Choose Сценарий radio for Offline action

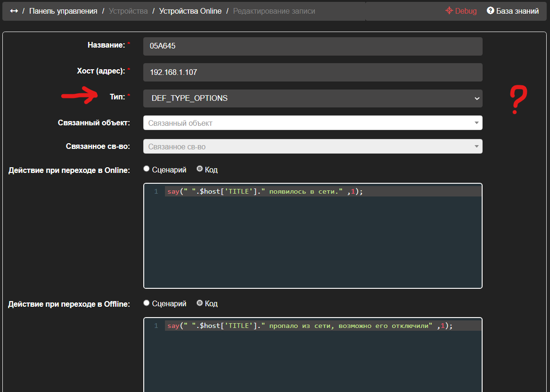point(147,303)
